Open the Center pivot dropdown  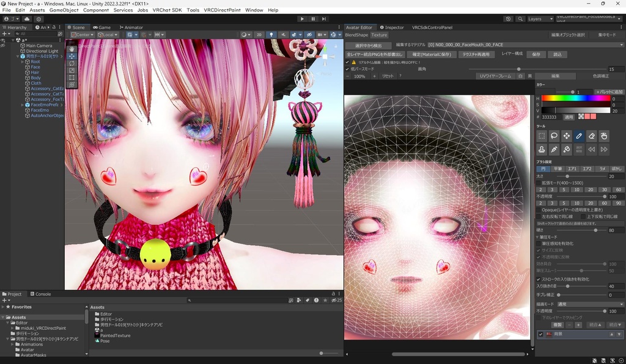click(x=83, y=35)
